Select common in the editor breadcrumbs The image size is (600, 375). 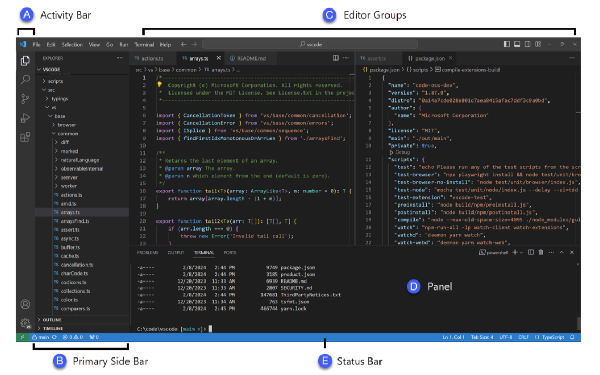pyautogui.click(x=186, y=70)
